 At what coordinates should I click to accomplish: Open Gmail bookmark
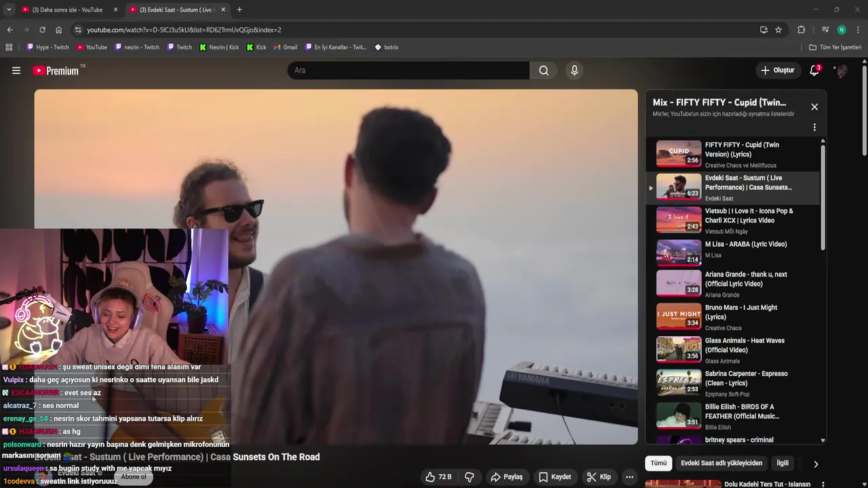pos(285,47)
